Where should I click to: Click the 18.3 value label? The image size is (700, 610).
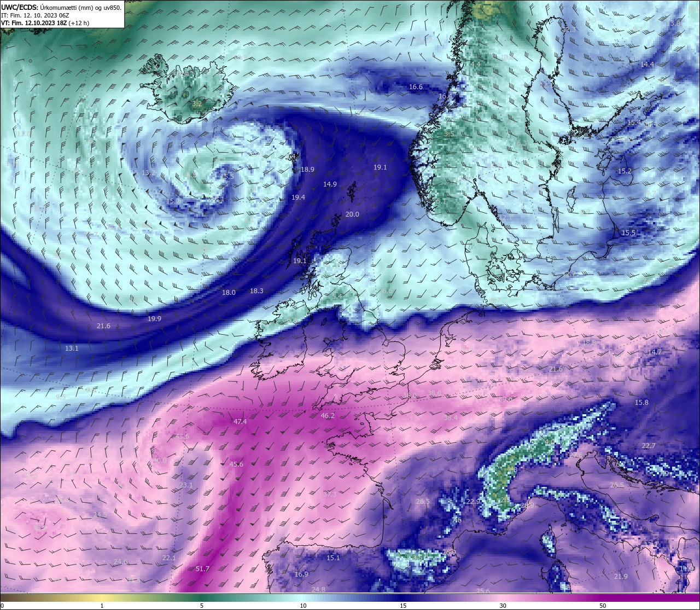point(256,291)
